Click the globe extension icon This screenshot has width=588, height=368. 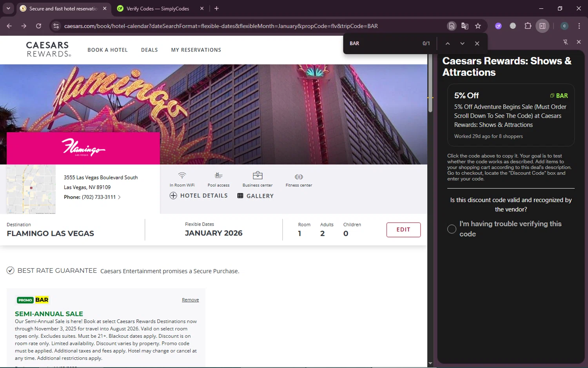point(513,26)
